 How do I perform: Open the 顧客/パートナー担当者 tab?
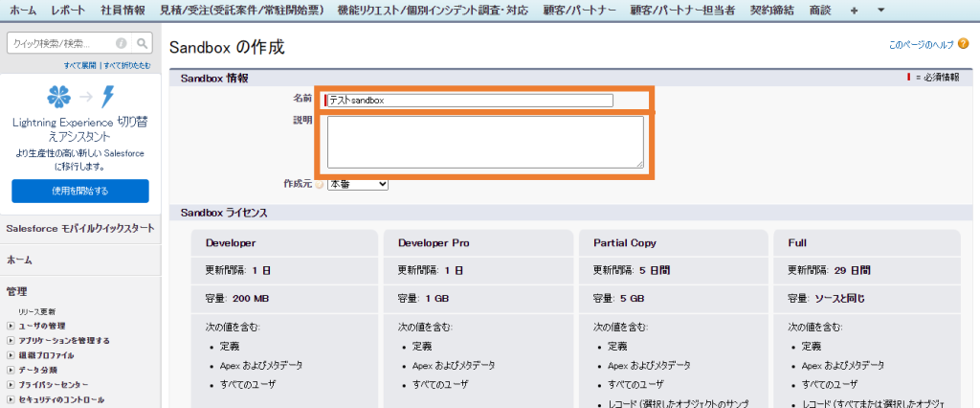pyautogui.click(x=682, y=10)
